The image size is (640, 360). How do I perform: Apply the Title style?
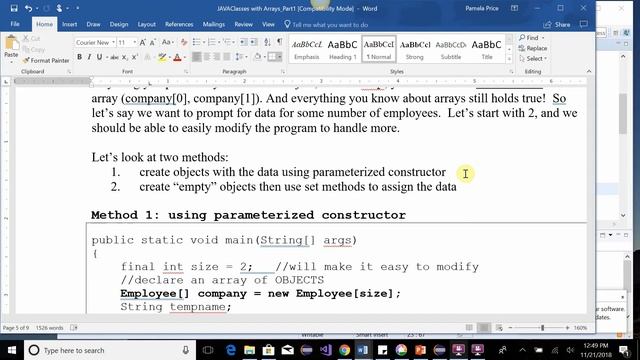coord(487,49)
